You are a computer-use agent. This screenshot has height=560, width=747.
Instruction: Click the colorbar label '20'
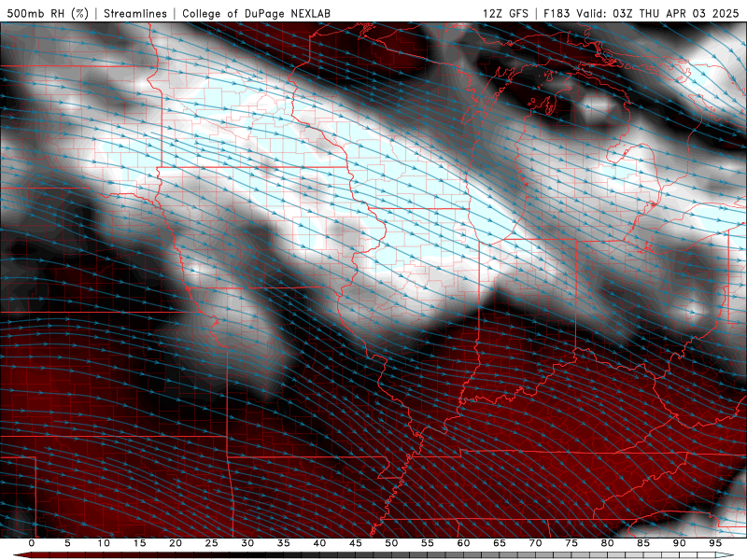[x=176, y=543]
